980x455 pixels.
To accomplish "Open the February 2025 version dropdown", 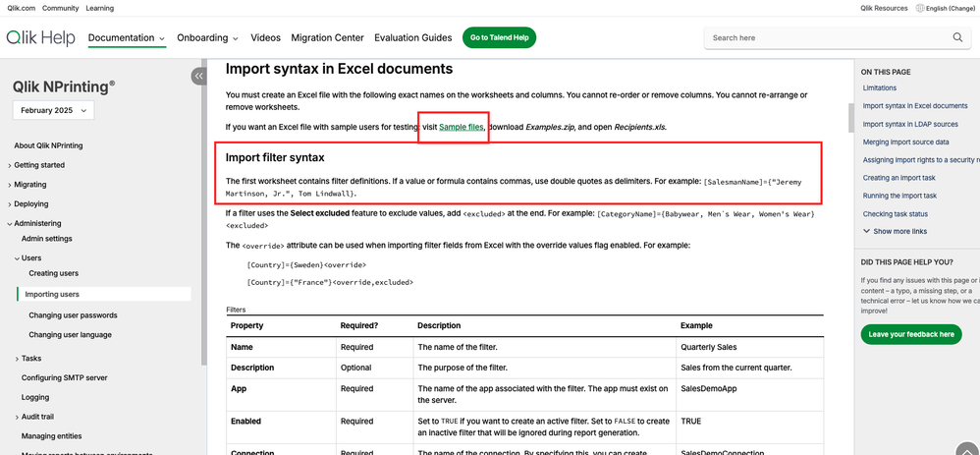I will (x=53, y=110).
